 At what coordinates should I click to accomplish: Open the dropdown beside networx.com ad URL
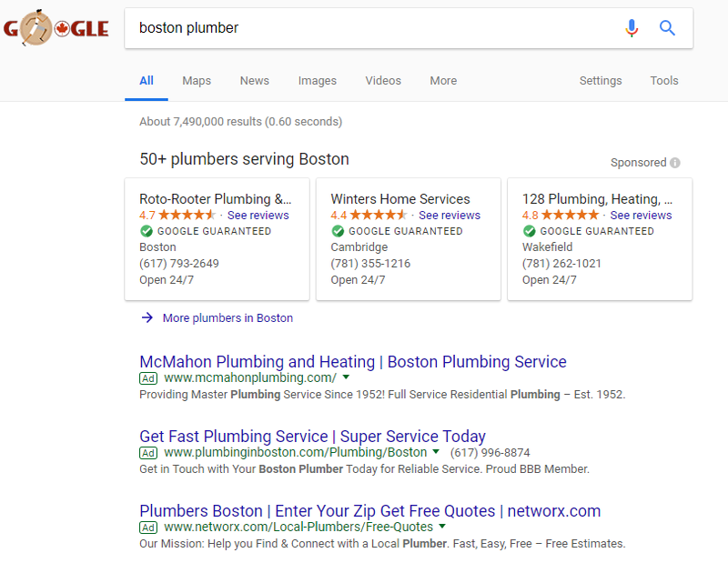(441, 527)
